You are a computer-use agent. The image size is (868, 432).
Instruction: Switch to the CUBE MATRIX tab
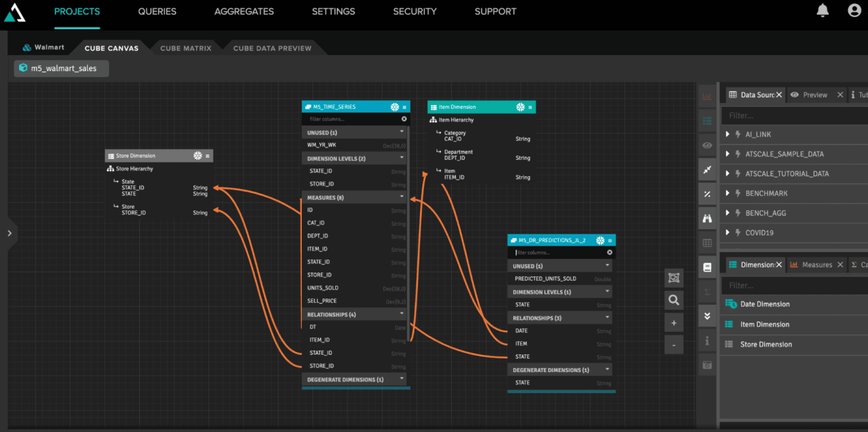(185, 49)
